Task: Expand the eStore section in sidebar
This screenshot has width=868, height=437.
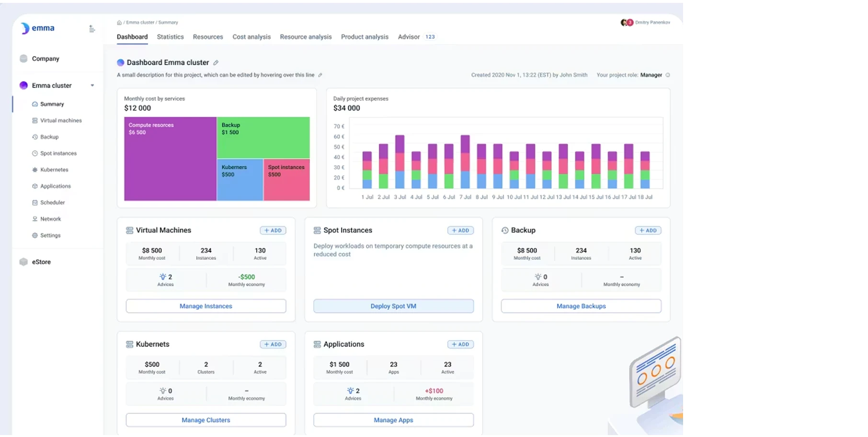Action: pos(41,262)
